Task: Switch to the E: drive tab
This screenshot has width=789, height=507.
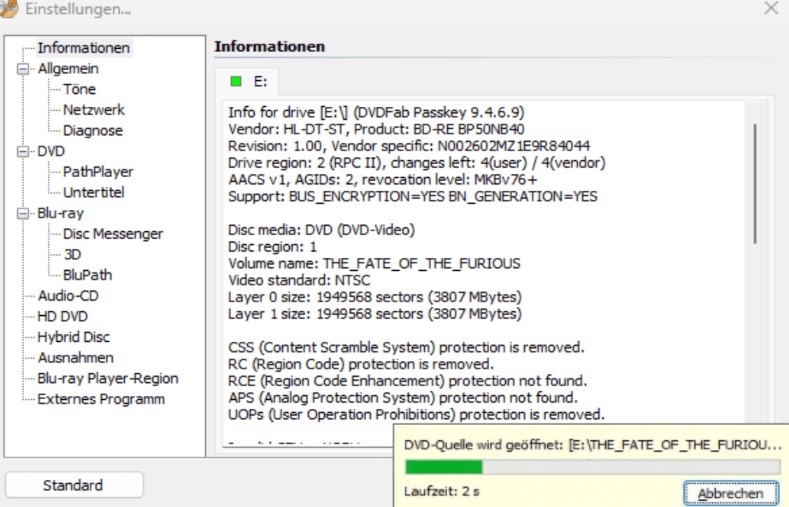Action: 247,81
